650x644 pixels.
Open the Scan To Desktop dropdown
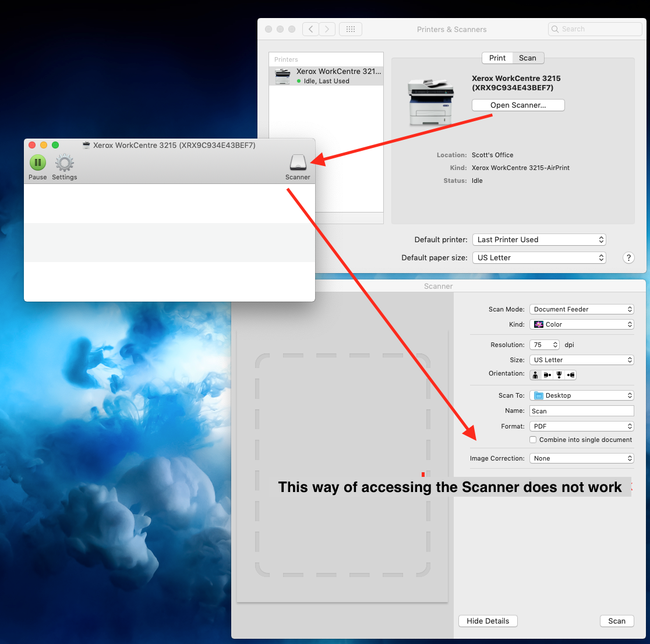point(582,395)
